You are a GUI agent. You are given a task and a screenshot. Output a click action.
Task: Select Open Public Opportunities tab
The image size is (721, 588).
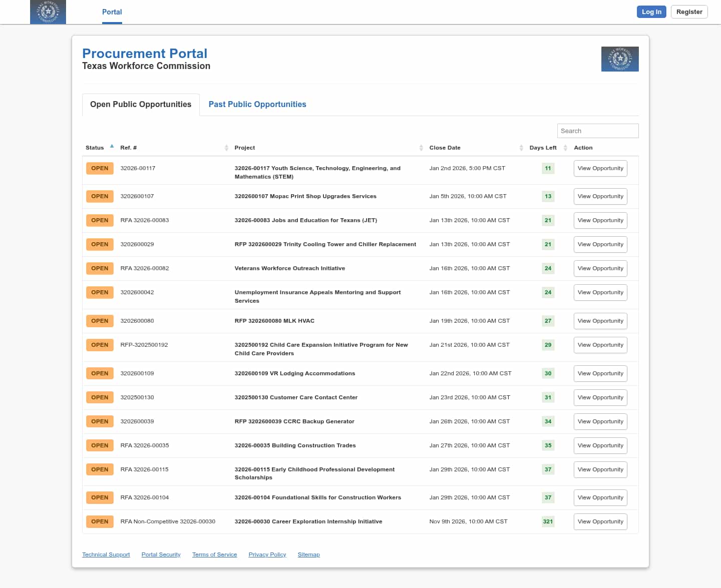click(x=141, y=105)
